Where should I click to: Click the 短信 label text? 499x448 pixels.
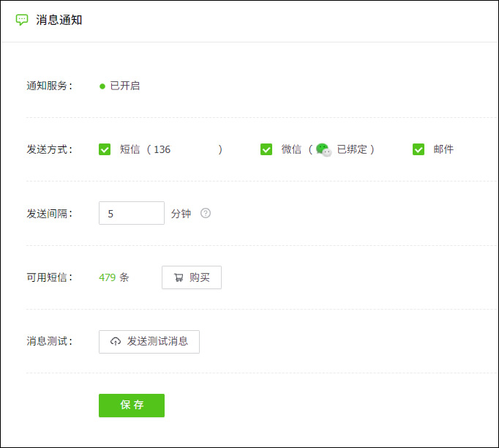pyautogui.click(x=130, y=149)
